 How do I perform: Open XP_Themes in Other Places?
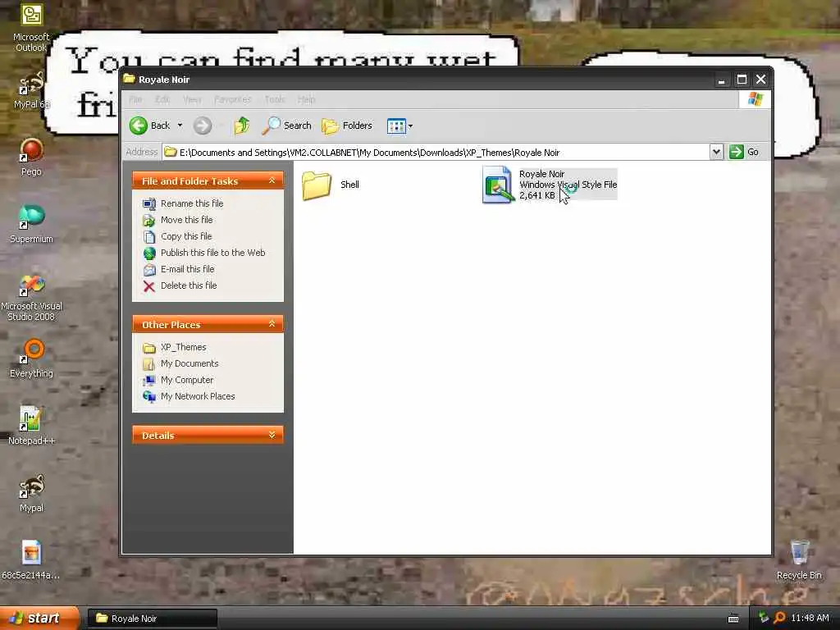pos(183,347)
